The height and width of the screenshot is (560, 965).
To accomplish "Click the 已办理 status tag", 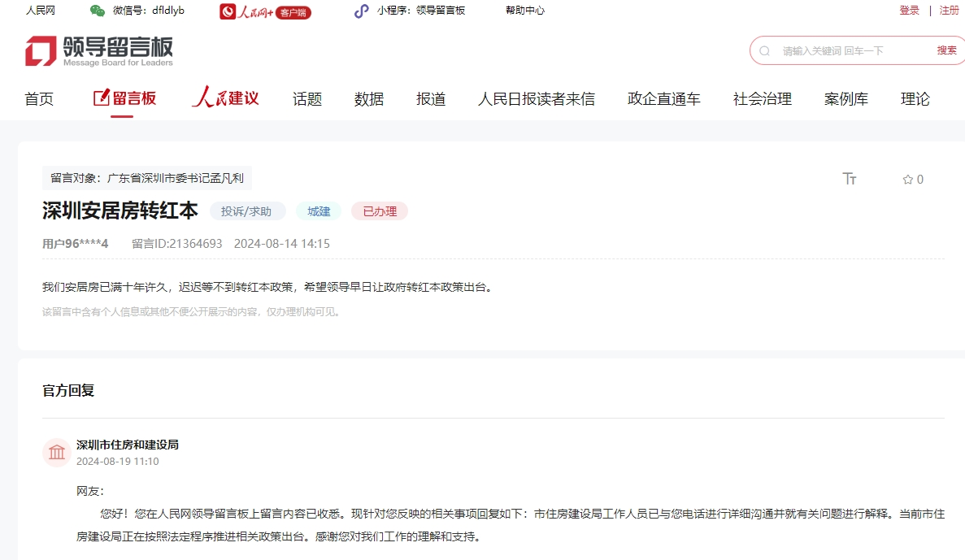I will point(380,211).
